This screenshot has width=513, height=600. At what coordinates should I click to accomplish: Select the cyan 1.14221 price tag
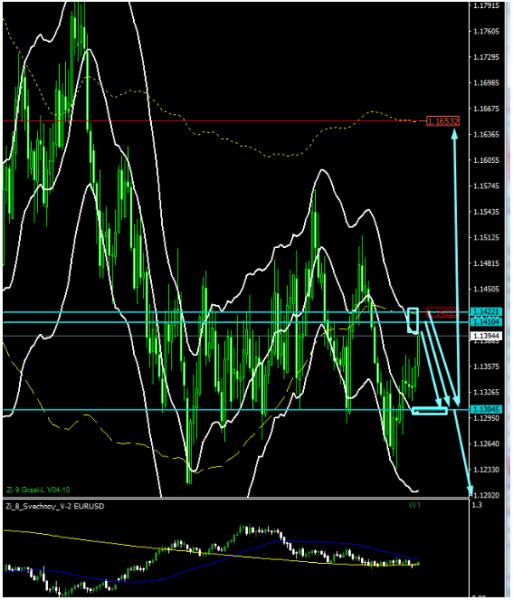click(x=486, y=312)
